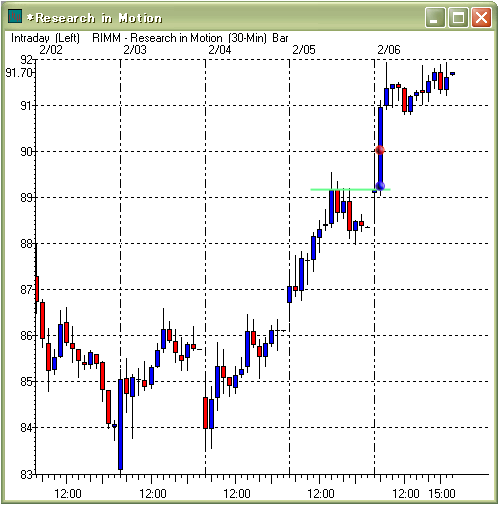Click the 91.70 price label on axis
This screenshot has width=499, height=506.
(19, 73)
